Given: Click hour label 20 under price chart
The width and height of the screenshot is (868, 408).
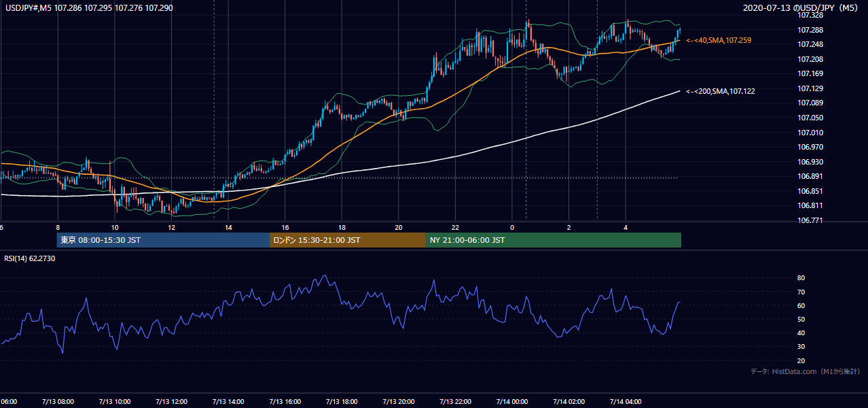Looking at the screenshot, I should click(x=399, y=227).
